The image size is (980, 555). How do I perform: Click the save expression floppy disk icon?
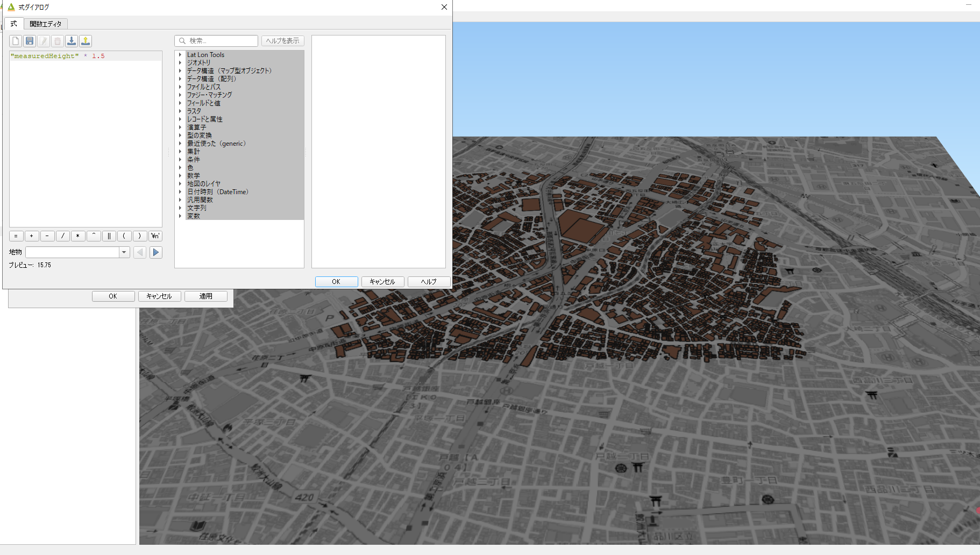tap(30, 41)
